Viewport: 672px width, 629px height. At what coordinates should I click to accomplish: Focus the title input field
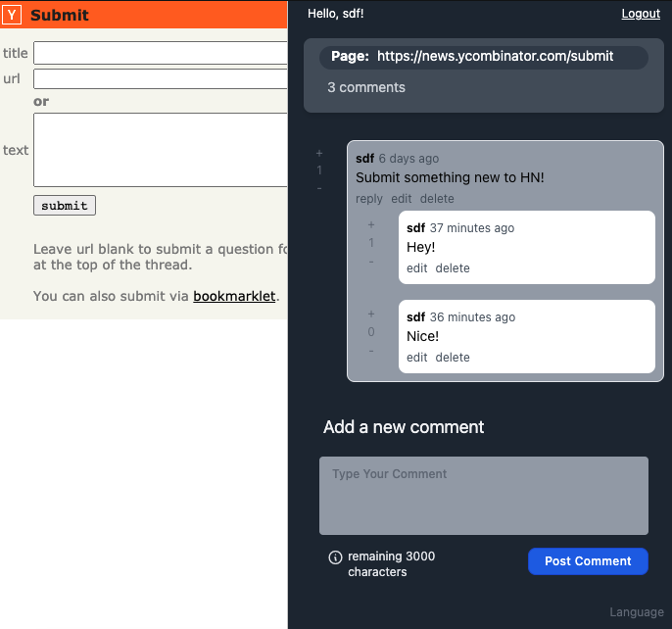tap(161, 53)
